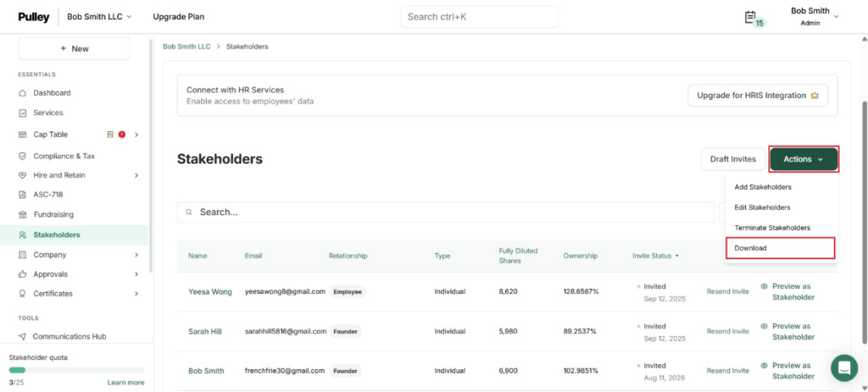The width and height of the screenshot is (868, 392).
Task: Click the eye icon in Bob Smith's row
Action: click(x=765, y=366)
